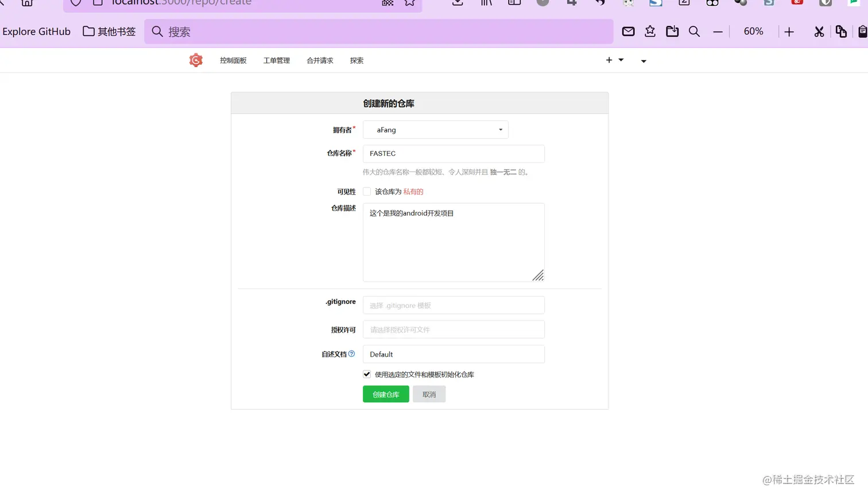Uncheck 使用选定的文件和模板初始化仓库 checkbox
This screenshot has height=499, width=868.
367,374
